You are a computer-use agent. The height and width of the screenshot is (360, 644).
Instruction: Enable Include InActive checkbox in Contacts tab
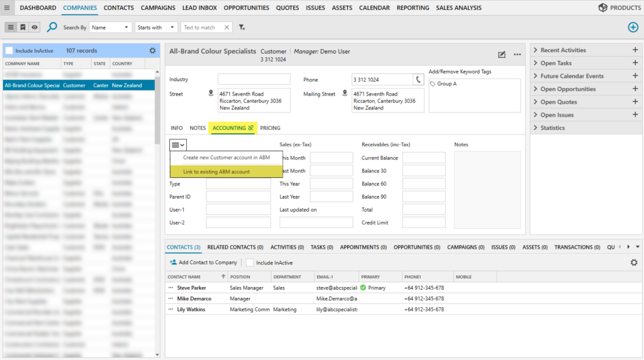coord(250,263)
